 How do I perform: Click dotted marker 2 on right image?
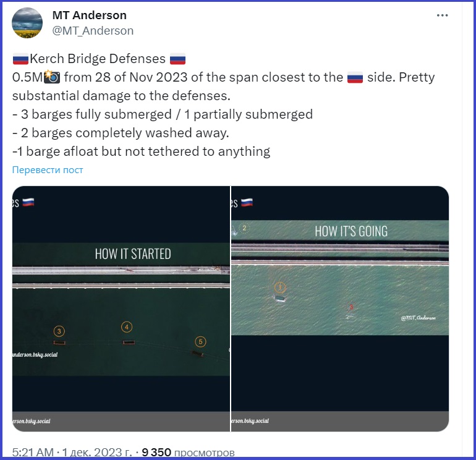click(x=244, y=228)
